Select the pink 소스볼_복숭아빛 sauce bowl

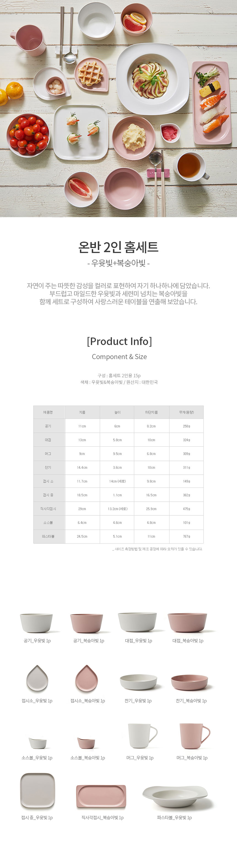(86, 743)
